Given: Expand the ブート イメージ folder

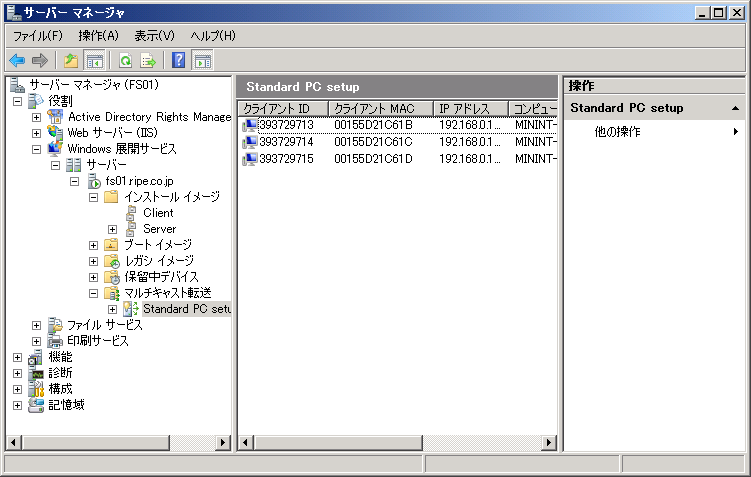Looking at the screenshot, I should pyautogui.click(x=94, y=245).
